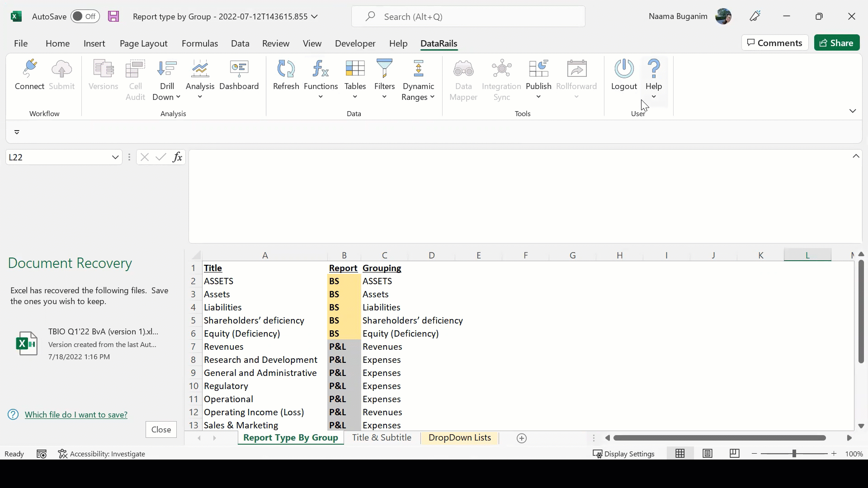
Task: Switch to Normal view in status bar
Action: 680,454
